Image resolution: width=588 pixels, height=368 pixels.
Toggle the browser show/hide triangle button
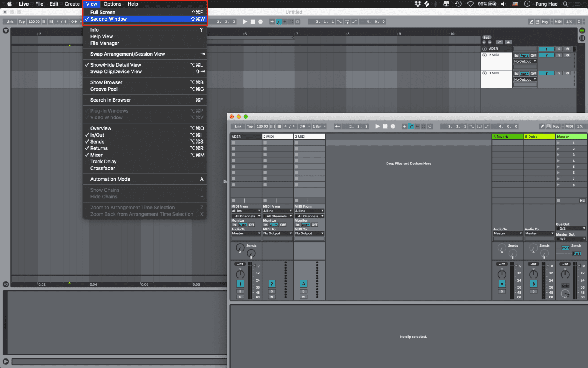point(6,31)
